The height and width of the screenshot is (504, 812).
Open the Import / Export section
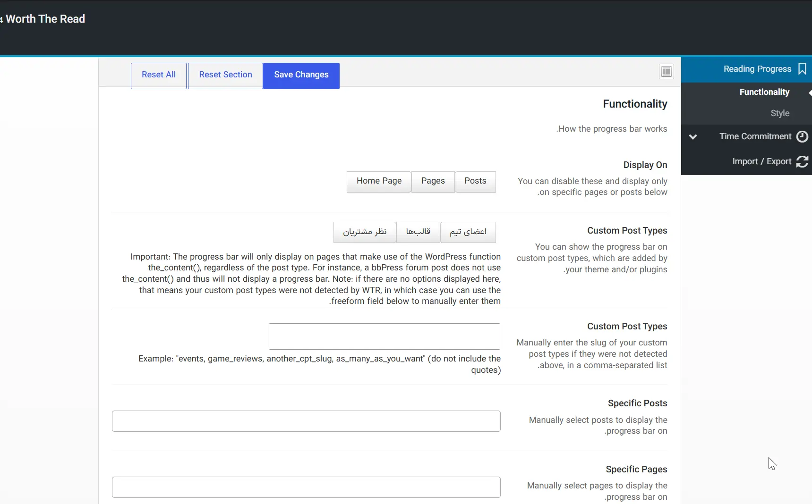[746, 161]
